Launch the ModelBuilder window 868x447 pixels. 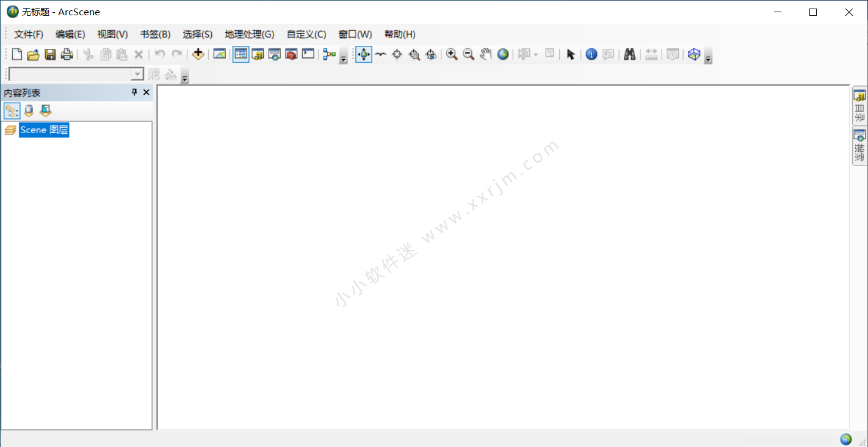pos(330,54)
